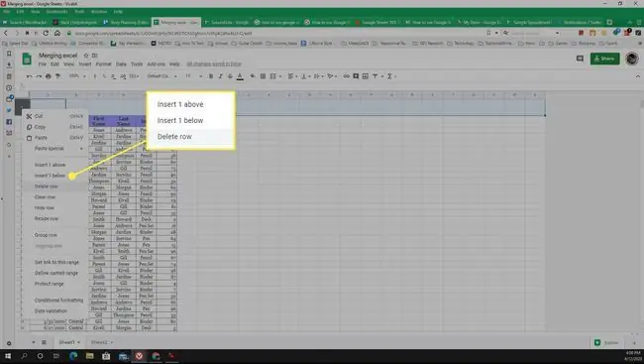Screen dimensions: 644x364
Task: Click the italic formatting icon
Action: 221,76
